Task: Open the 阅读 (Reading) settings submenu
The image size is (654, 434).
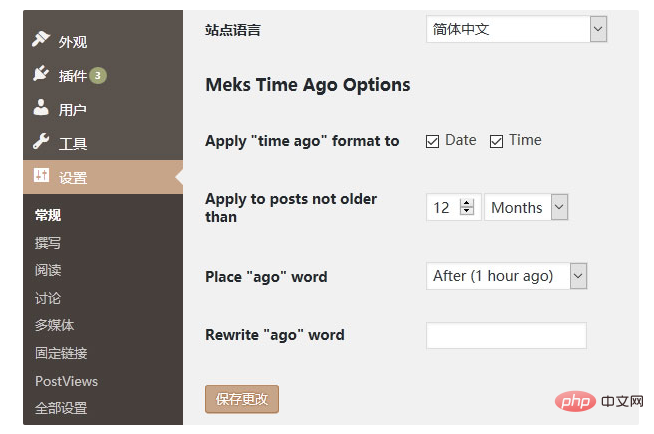Action: tap(48, 270)
